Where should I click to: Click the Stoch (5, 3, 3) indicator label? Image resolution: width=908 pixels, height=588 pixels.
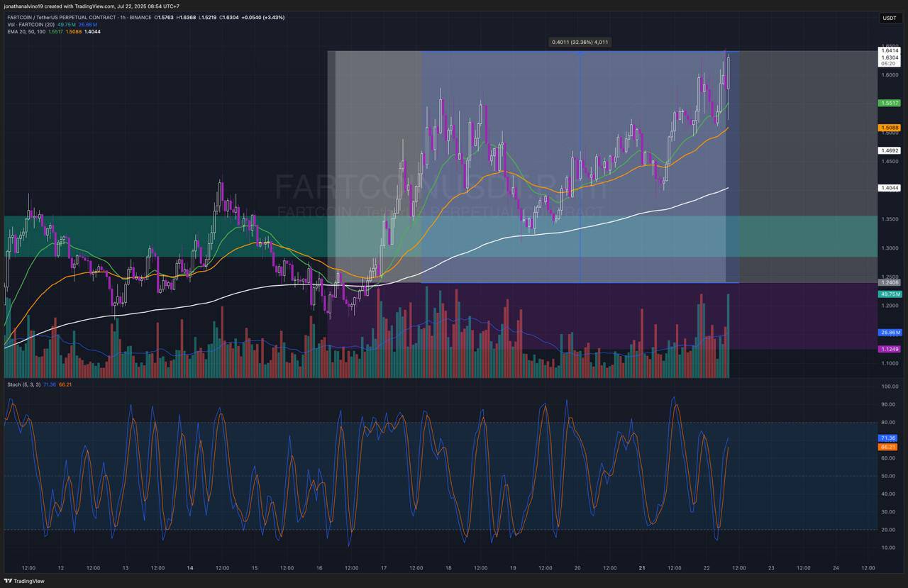(x=23, y=384)
